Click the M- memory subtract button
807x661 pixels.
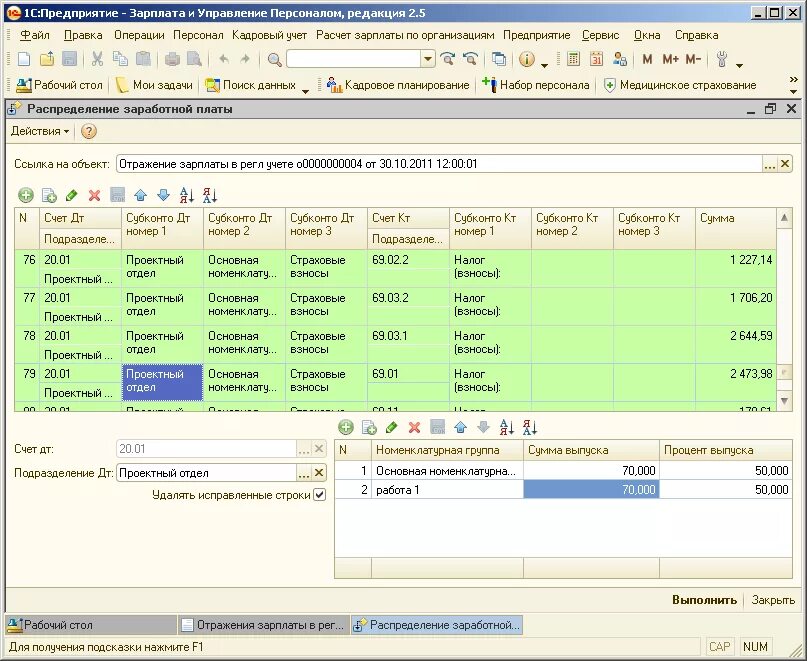click(693, 59)
